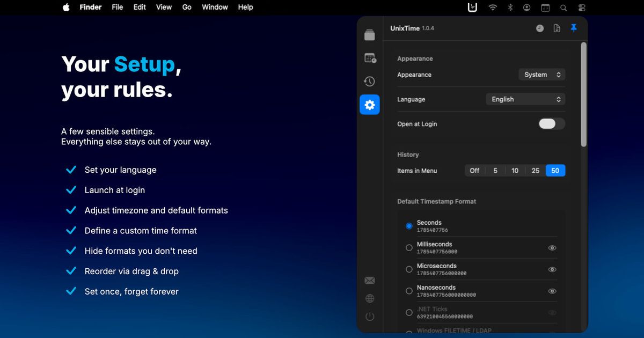Set history Items in Menu to 10
This screenshot has width=644, height=338.
[515, 171]
